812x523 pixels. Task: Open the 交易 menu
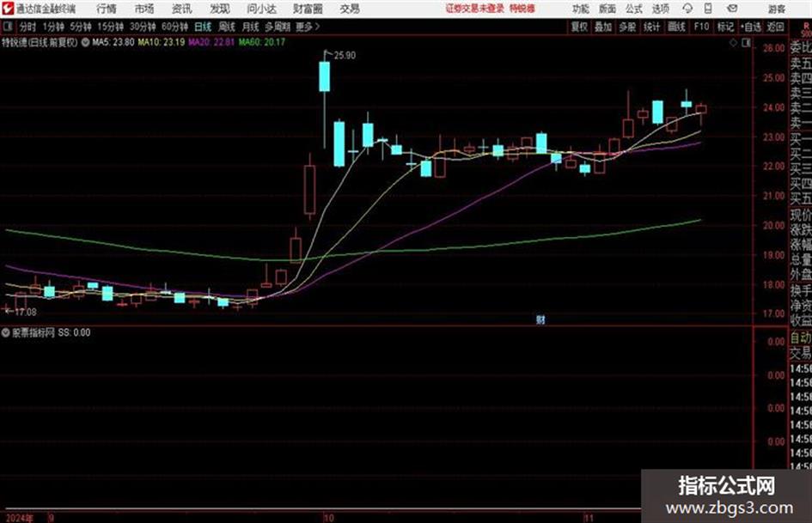pos(350,9)
